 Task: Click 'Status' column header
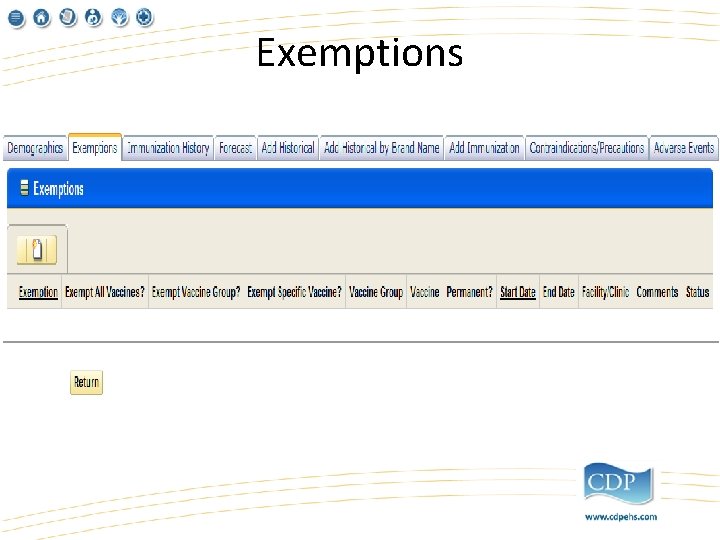pos(698,292)
